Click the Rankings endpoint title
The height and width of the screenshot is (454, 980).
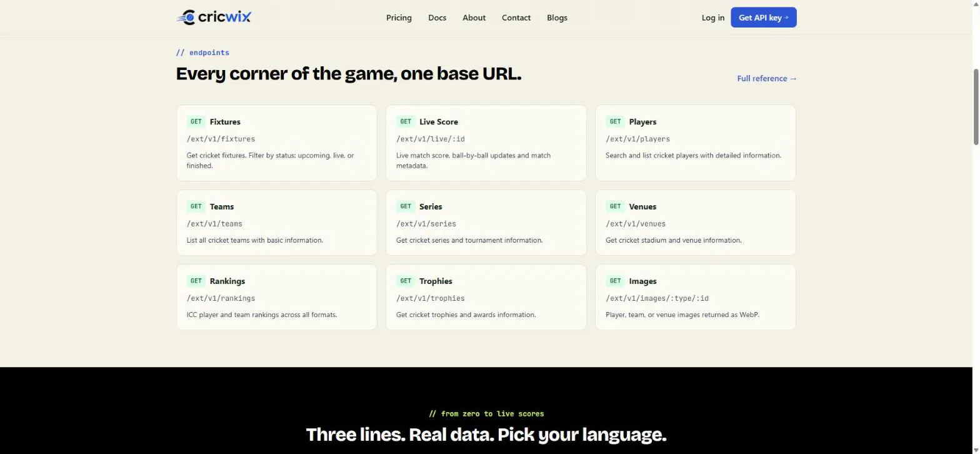[227, 281]
